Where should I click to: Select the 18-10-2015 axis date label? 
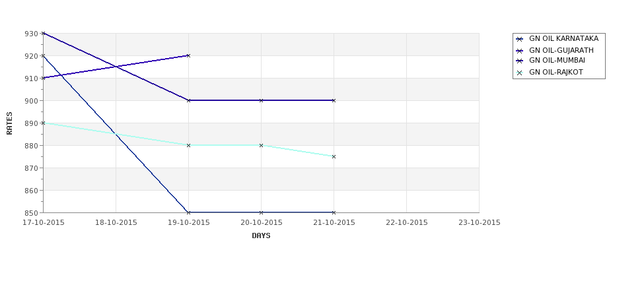pos(116,223)
